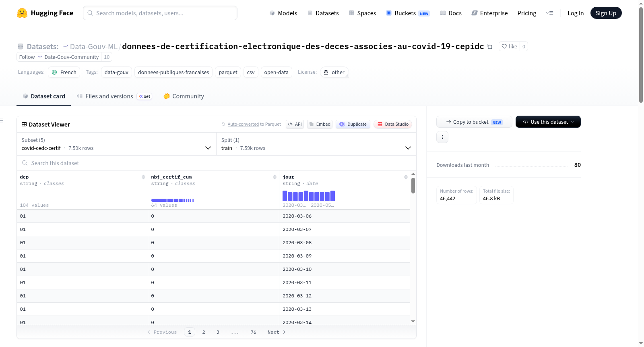
Task: Click the Log In link
Action: 576,13
